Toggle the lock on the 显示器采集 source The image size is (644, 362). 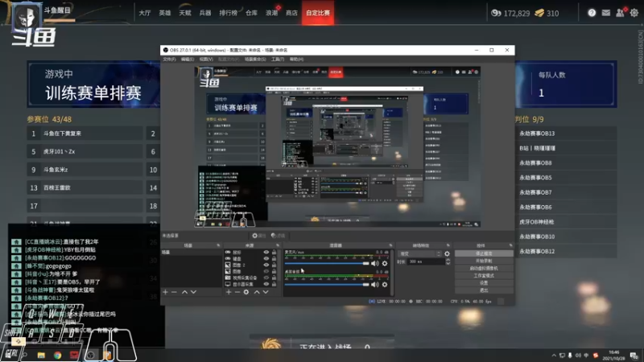(x=274, y=284)
